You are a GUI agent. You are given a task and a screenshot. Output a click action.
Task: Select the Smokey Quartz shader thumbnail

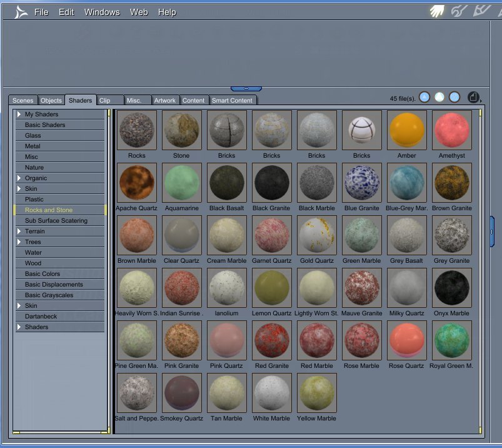[181, 393]
